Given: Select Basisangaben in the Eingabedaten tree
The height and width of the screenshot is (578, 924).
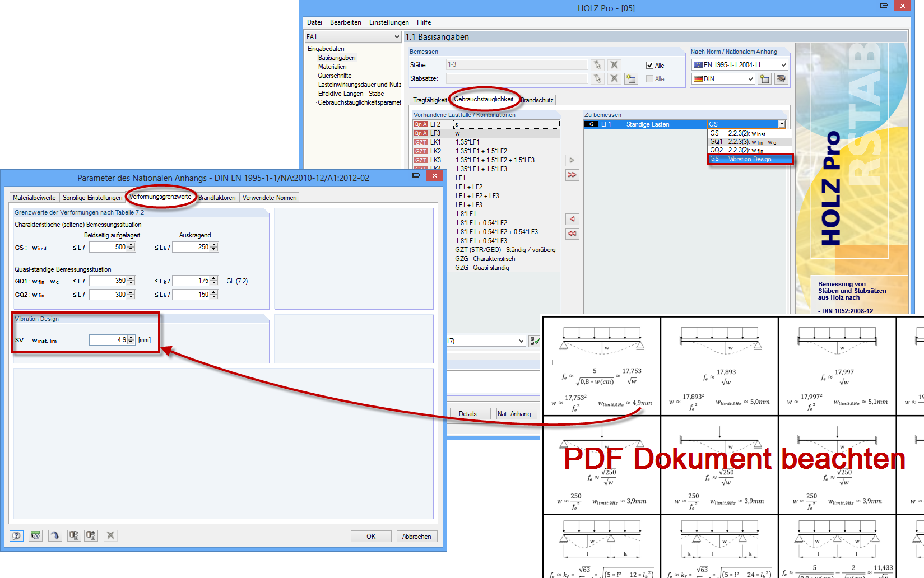Looking at the screenshot, I should [x=337, y=58].
